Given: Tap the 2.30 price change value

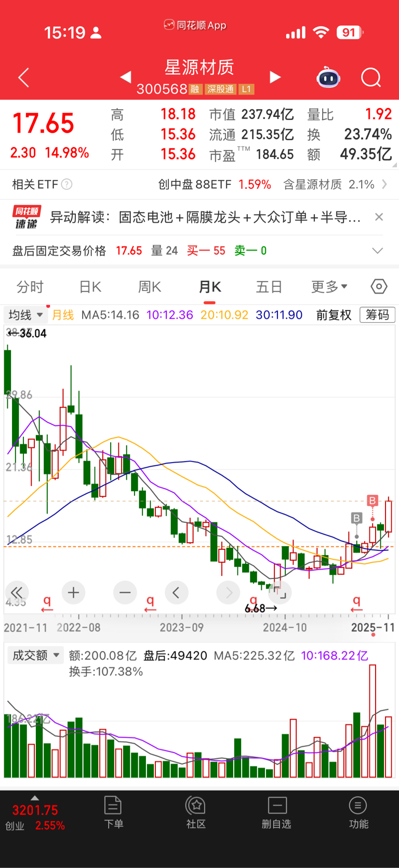Looking at the screenshot, I should tap(23, 153).
